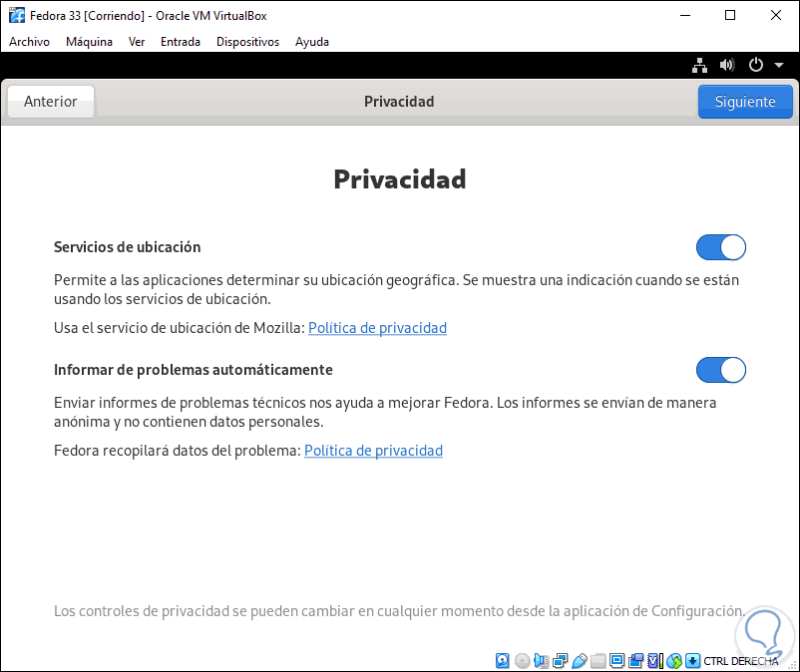Click the mouse integration status icon
The width and height of the screenshot is (800, 672).
[x=674, y=661]
